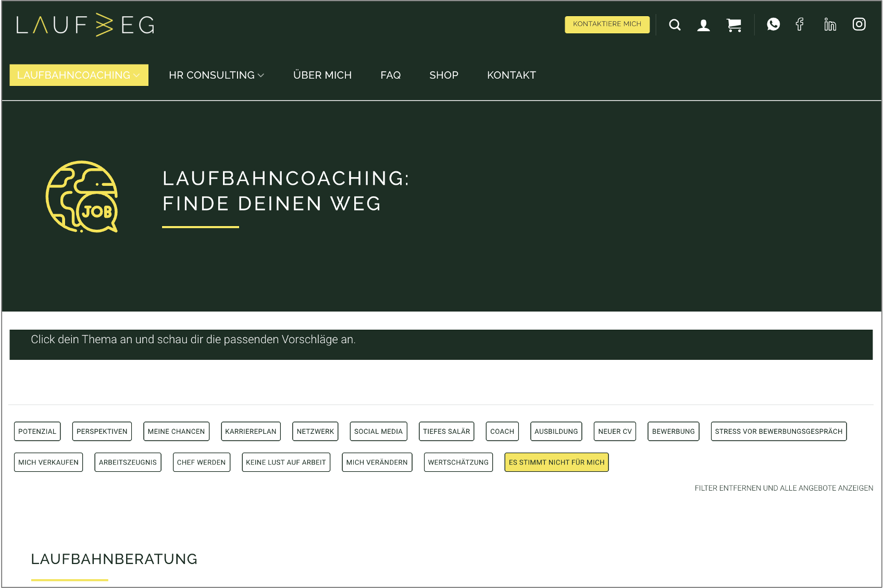The height and width of the screenshot is (588, 883).
Task: Toggle the ES STIMMT NICHT FÜR MICH filter
Action: [x=556, y=462]
